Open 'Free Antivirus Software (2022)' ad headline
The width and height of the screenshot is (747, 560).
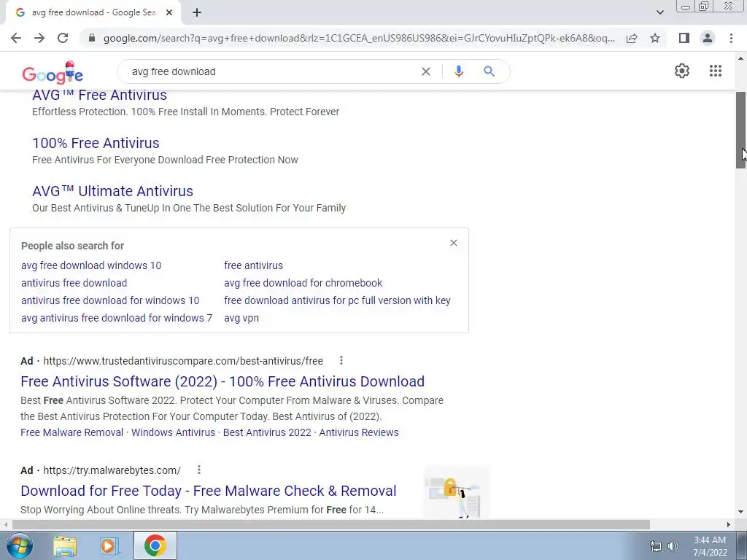222,381
